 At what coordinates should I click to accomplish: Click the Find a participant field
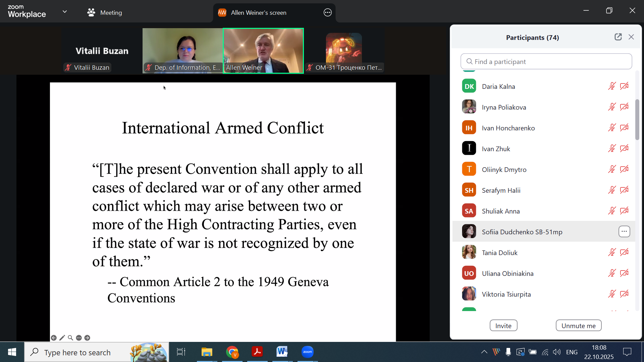coord(546,61)
